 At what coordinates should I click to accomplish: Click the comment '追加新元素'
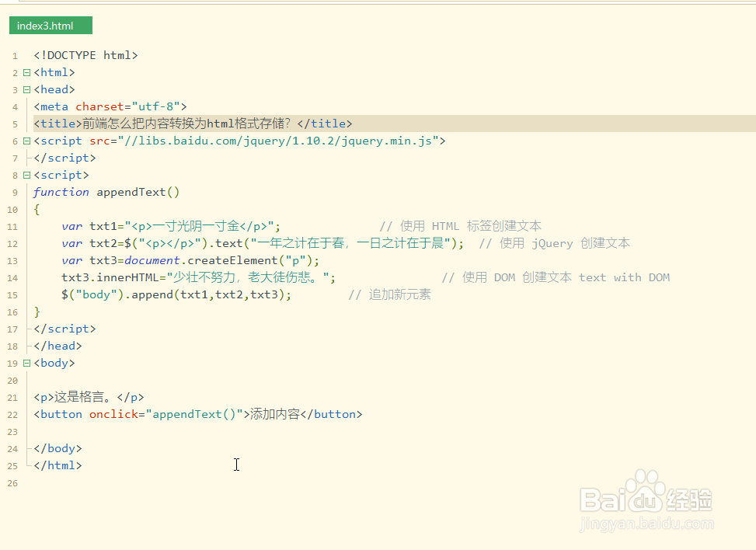(x=390, y=294)
